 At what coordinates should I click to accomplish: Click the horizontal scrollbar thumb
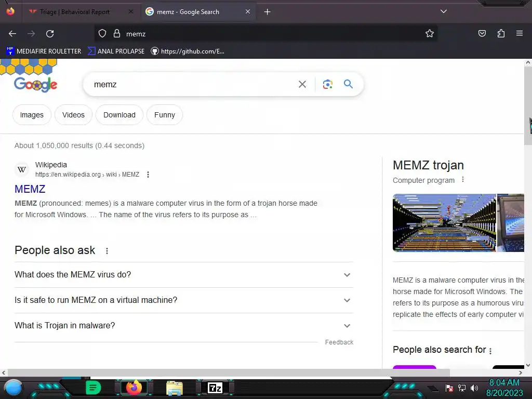[x=229, y=373]
